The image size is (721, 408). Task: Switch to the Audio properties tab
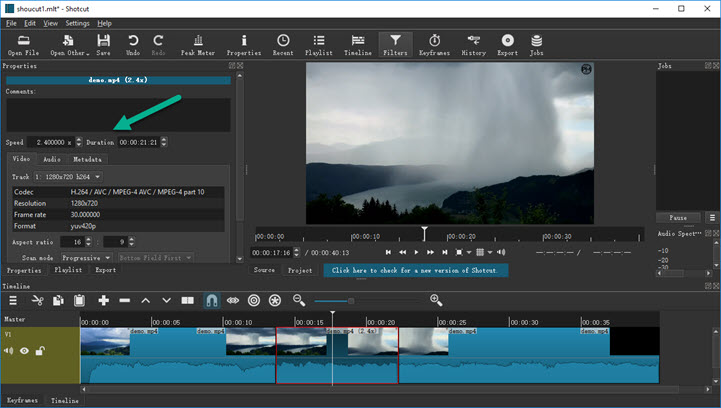tap(51, 159)
